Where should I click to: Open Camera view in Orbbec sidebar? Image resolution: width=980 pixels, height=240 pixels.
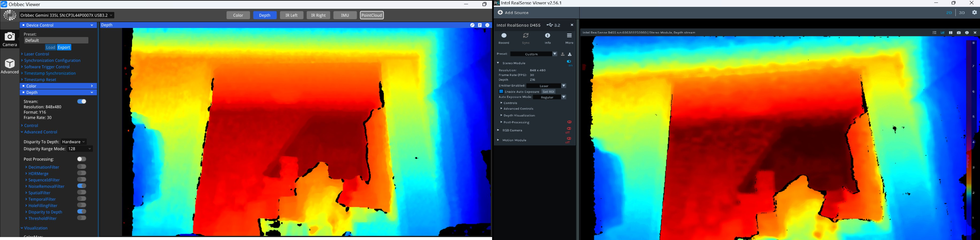click(10, 39)
